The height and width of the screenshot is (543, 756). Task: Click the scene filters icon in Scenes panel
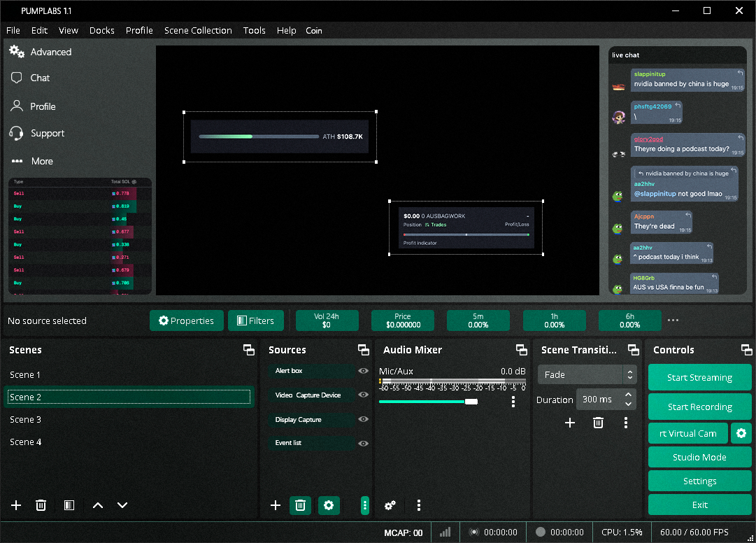tap(69, 505)
